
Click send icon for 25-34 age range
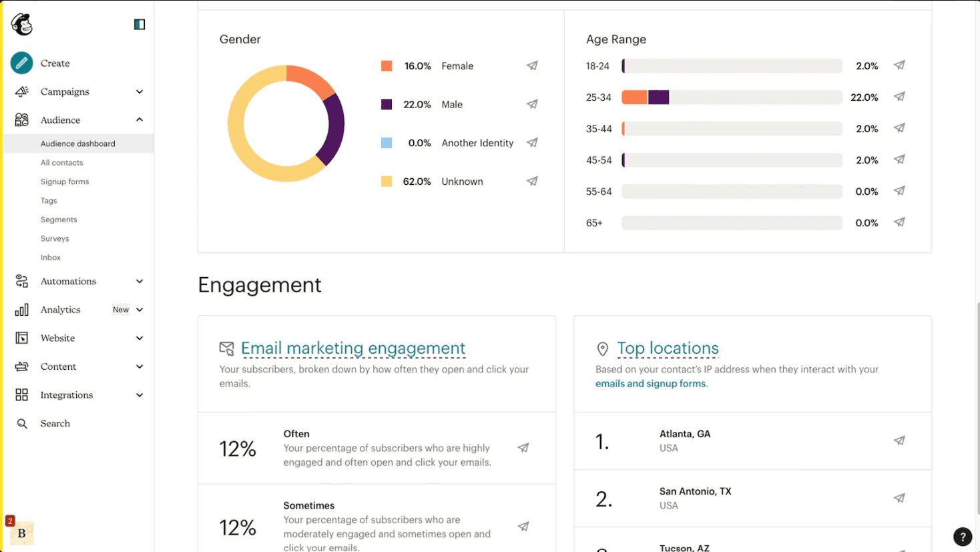[x=899, y=97]
